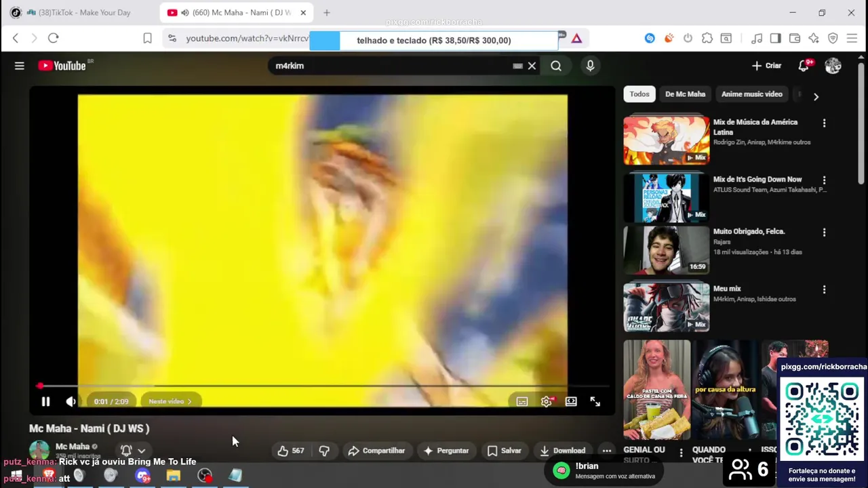Reload the current page
868x488 pixels.
tap(53, 38)
